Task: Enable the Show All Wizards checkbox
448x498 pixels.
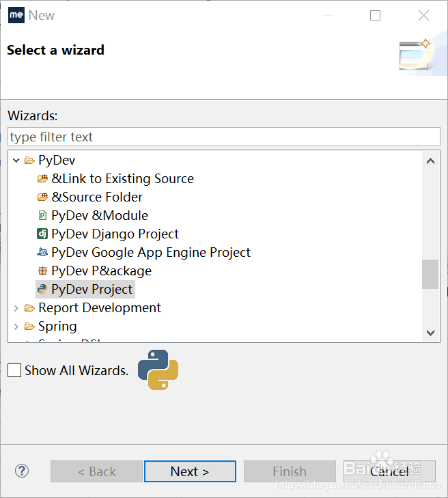Action: (x=14, y=371)
